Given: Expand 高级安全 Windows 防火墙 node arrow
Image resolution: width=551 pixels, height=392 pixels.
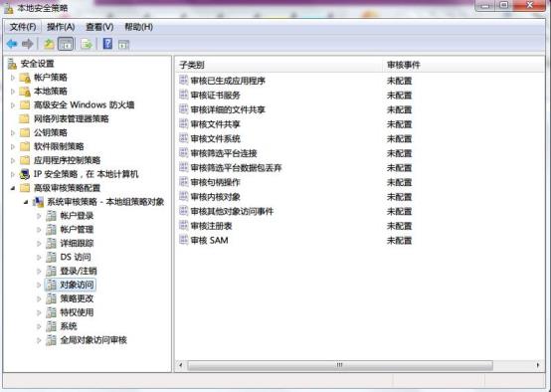Looking at the screenshot, I should [x=13, y=105].
